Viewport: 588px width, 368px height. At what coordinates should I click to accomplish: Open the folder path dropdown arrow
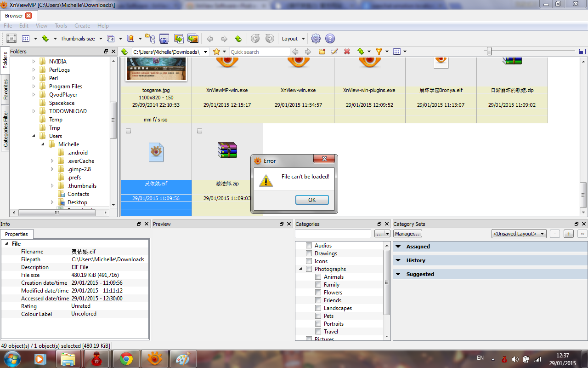[x=205, y=52]
